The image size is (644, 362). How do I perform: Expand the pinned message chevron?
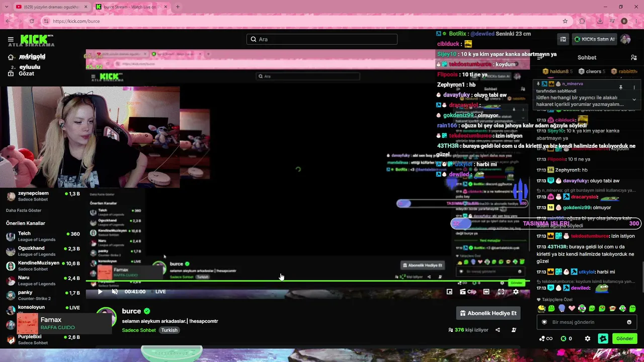634,100
